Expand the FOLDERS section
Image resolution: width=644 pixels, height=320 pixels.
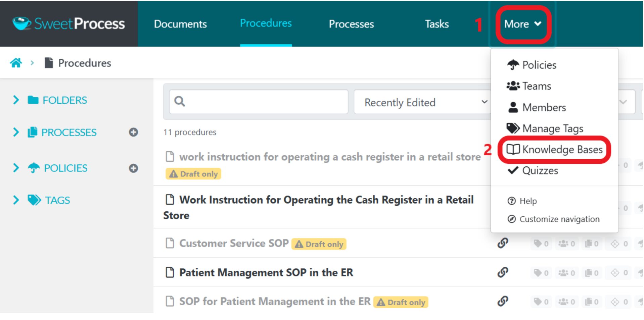pos(15,100)
